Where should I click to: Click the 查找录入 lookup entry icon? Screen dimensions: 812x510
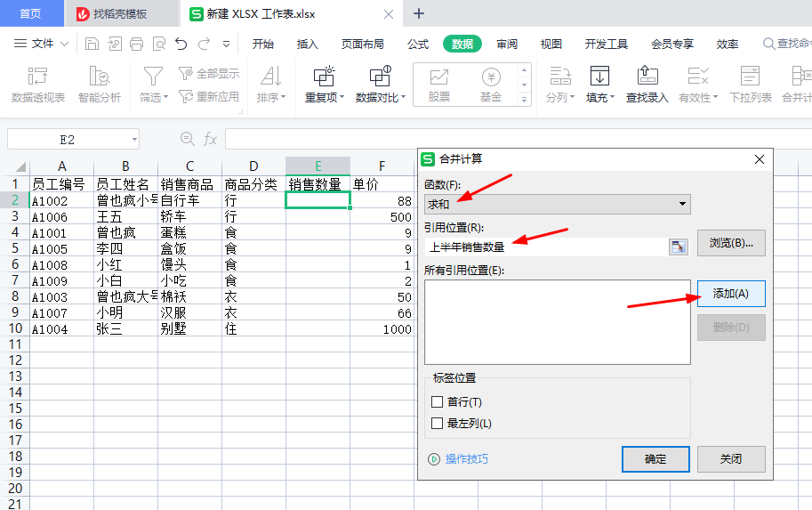pos(647,77)
